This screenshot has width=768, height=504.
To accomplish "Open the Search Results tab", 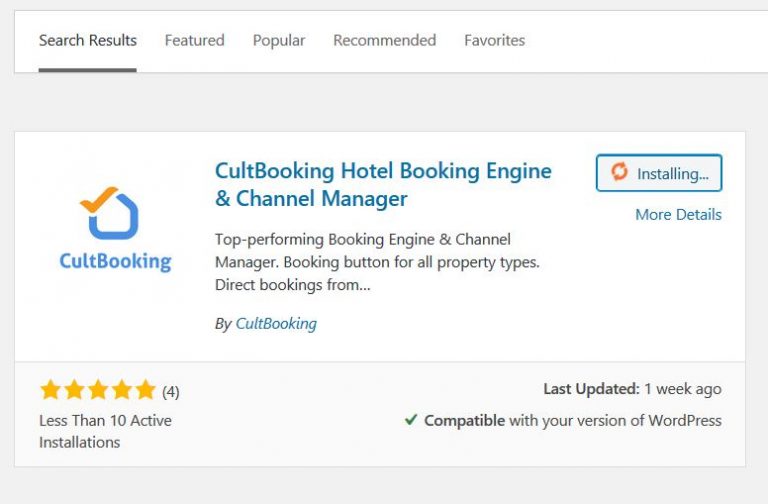I will [88, 41].
